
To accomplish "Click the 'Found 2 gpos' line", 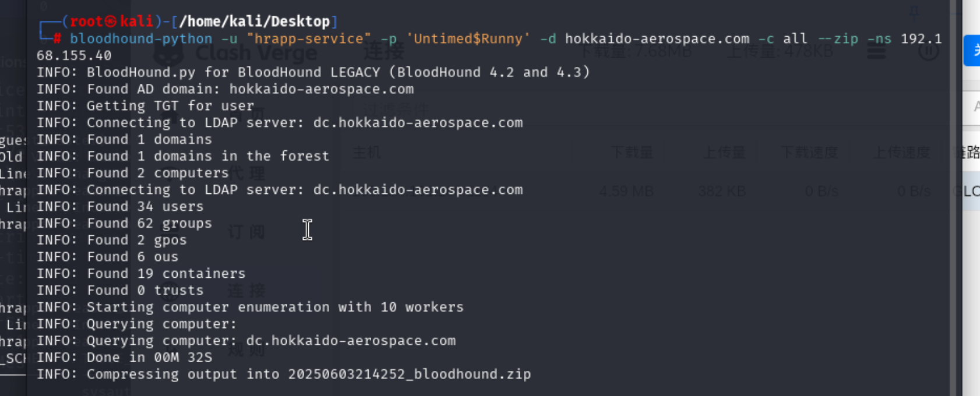I will tap(112, 240).
